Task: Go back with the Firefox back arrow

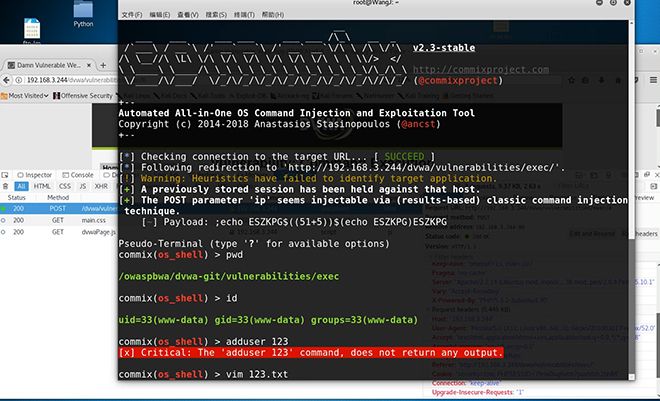Action: pyautogui.click(x=6, y=80)
